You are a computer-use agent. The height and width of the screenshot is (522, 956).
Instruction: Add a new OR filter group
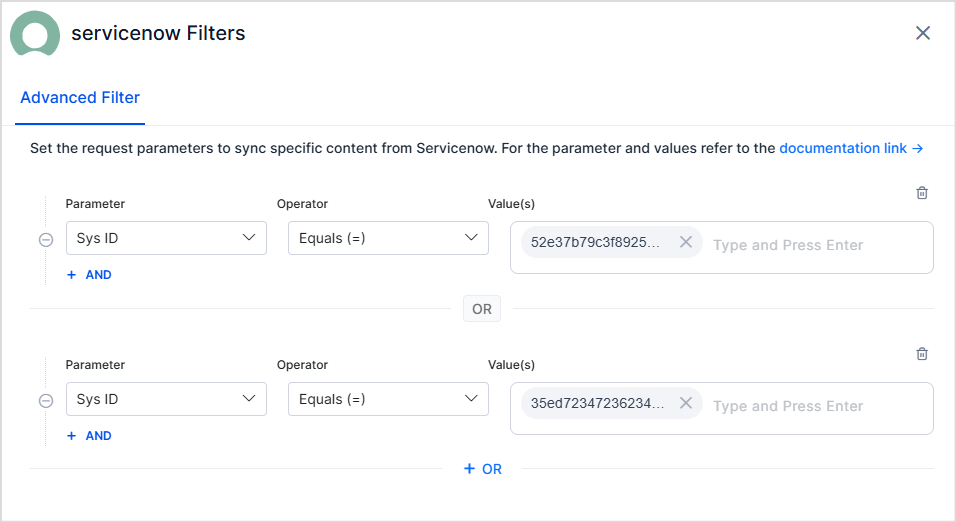(x=483, y=469)
